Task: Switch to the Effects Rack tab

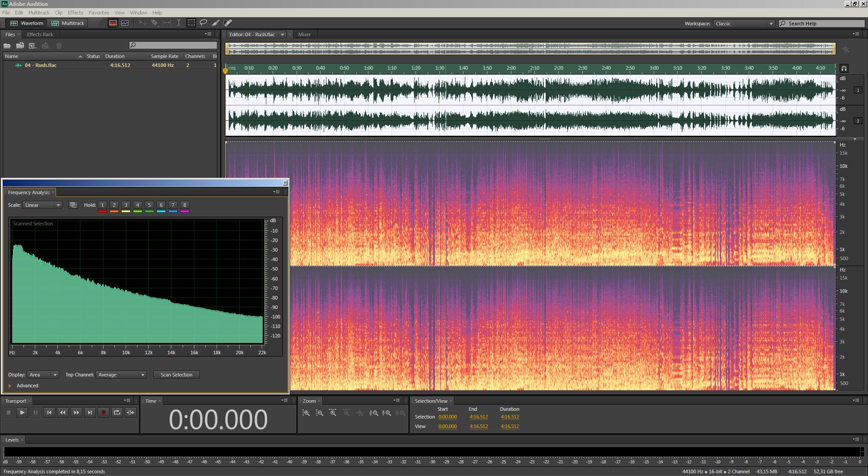Action: coord(40,34)
